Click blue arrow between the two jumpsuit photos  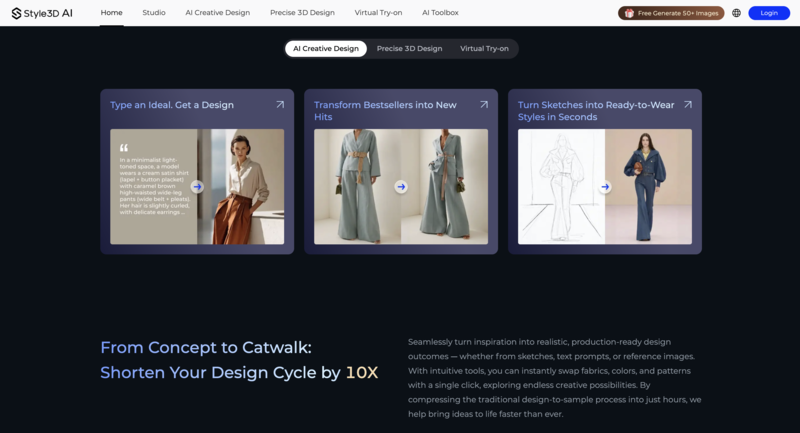point(401,186)
